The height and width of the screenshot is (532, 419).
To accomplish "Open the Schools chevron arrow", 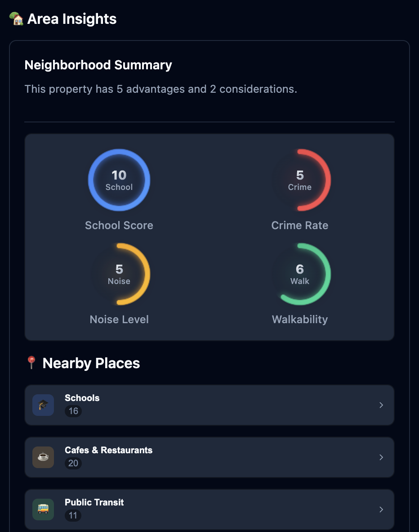I will (381, 405).
